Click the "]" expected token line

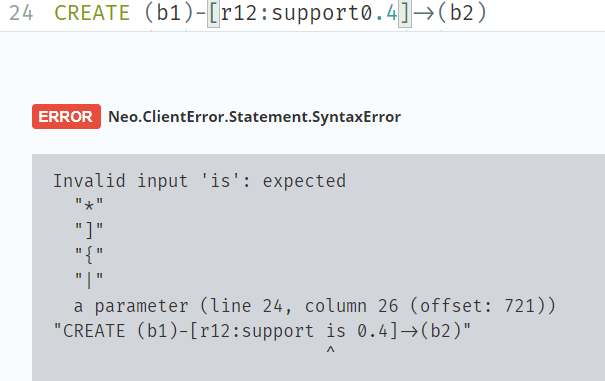click(x=89, y=230)
